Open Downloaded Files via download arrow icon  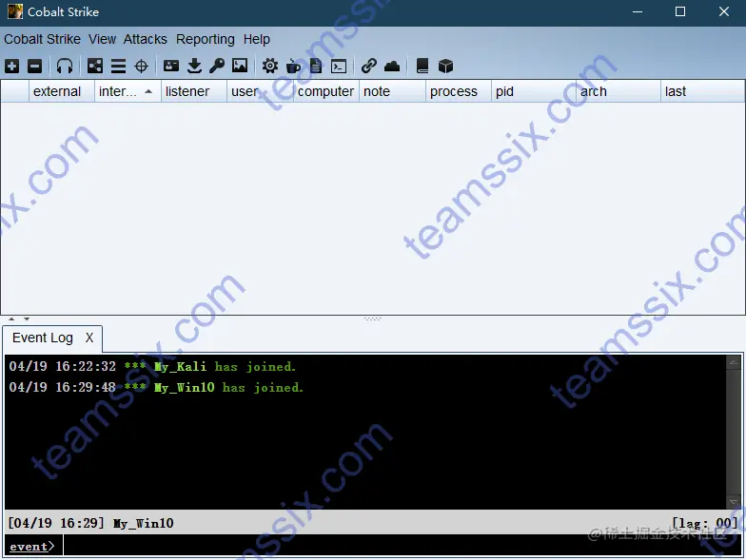[194, 67]
